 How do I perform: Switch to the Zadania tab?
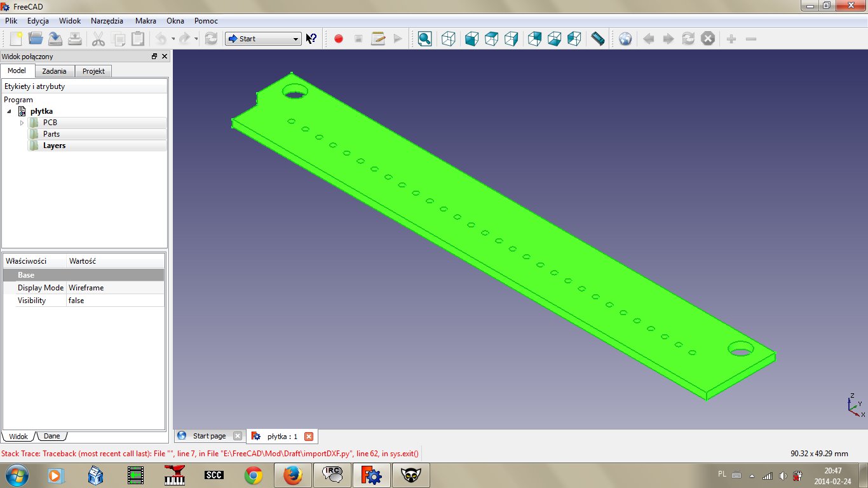[55, 71]
